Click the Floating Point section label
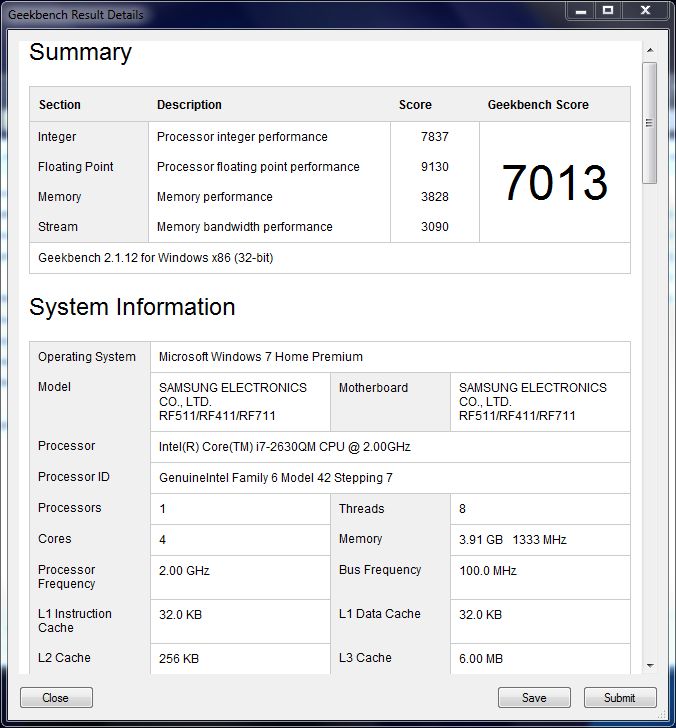Screen dimensions: 676x728 (76, 167)
